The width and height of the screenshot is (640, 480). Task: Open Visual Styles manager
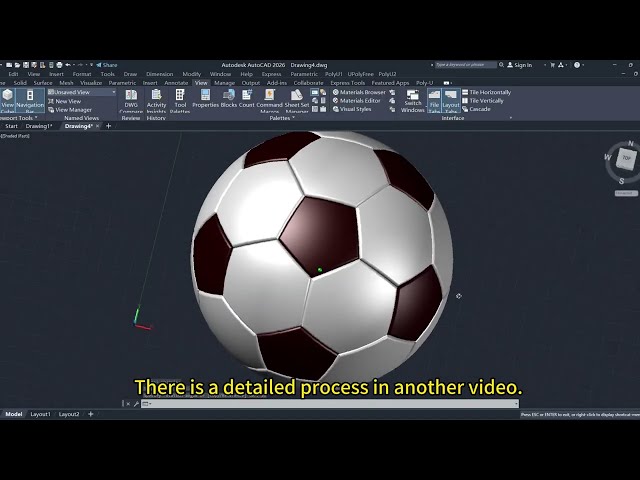(352, 109)
